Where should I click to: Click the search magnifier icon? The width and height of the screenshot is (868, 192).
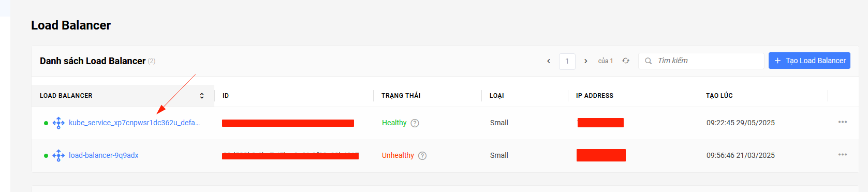click(649, 61)
